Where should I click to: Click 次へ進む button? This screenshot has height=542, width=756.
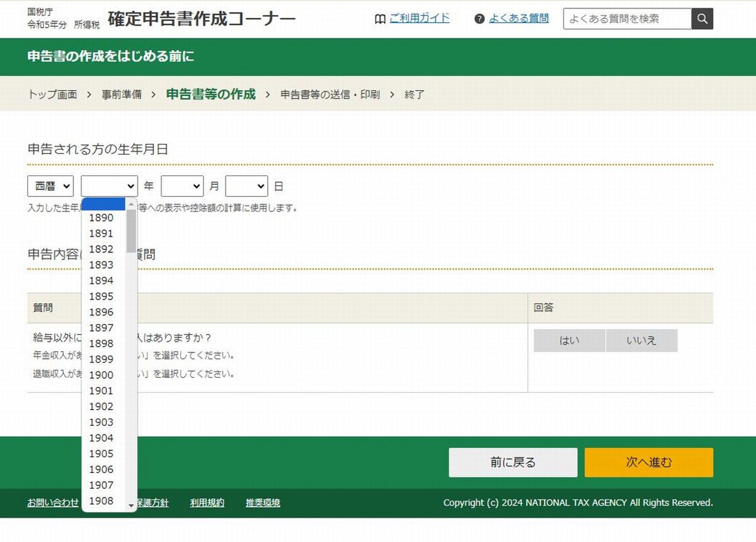coord(648,462)
